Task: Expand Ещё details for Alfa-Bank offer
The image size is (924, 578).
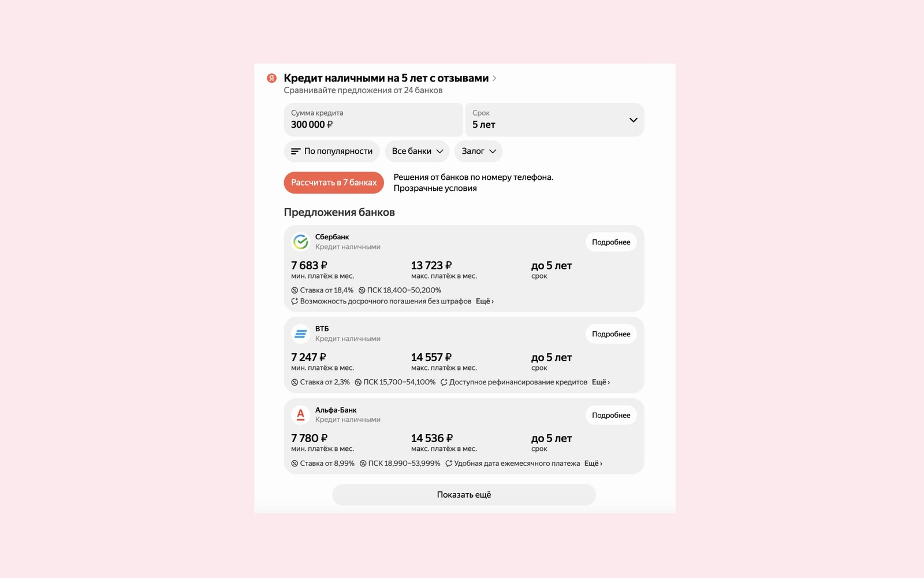Action: 593,464
